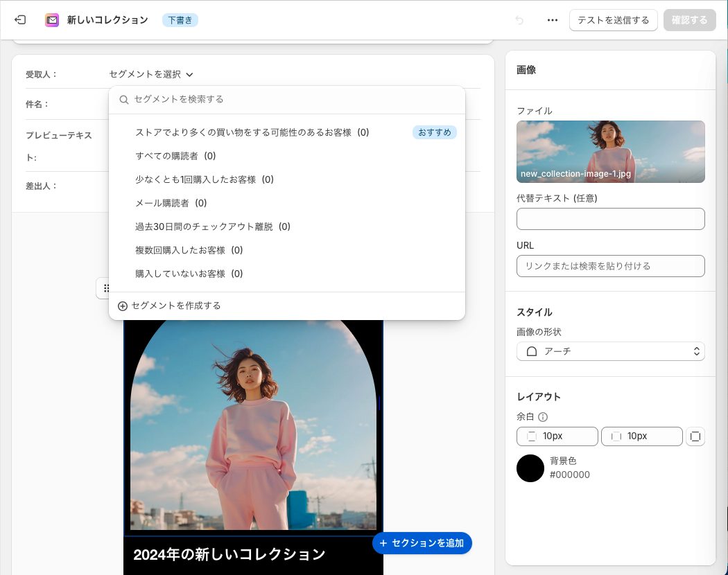Select すべての購読者 segment
The image size is (728, 575).
tap(286, 156)
